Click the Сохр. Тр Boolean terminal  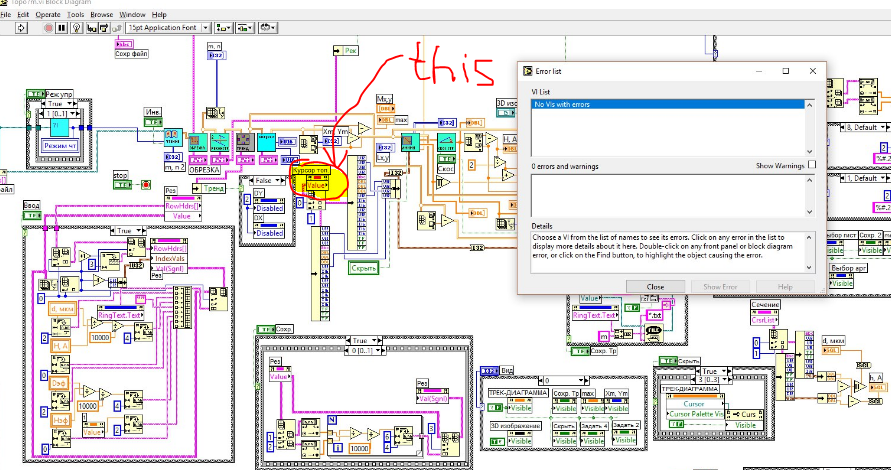coord(580,351)
